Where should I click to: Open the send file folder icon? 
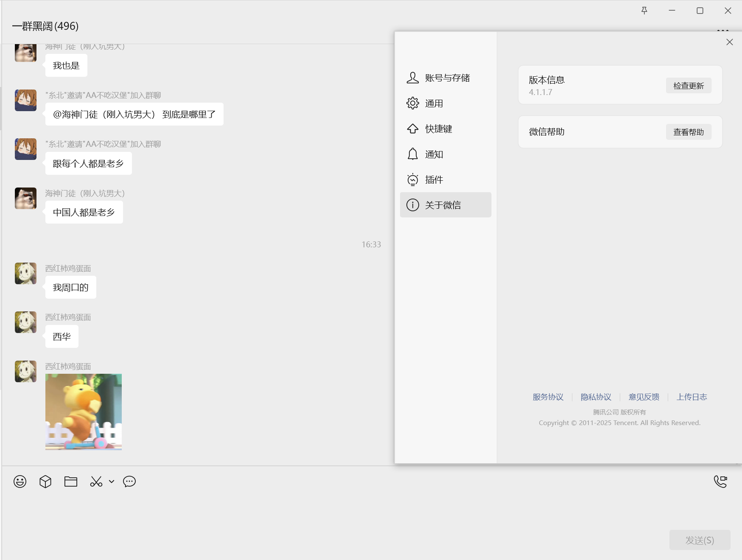[x=70, y=482]
